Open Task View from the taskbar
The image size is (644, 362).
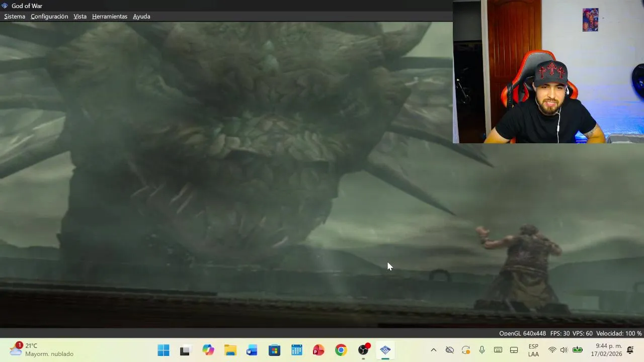click(185, 350)
